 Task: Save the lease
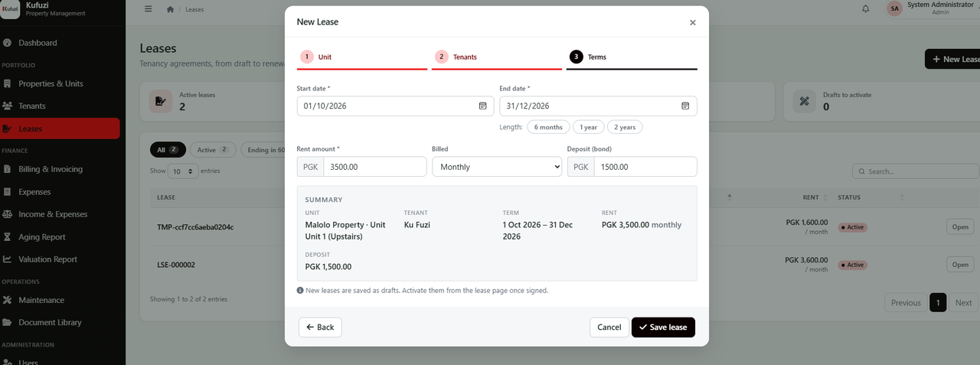click(663, 327)
